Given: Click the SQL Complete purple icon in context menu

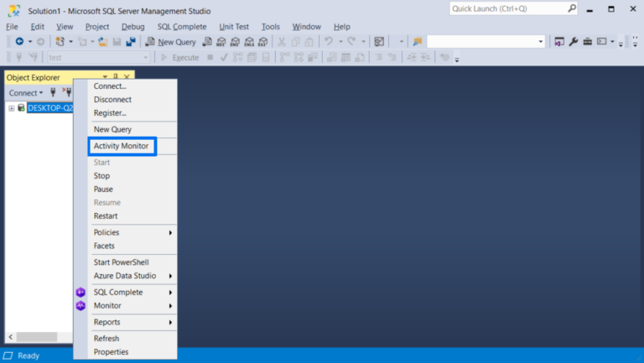Looking at the screenshot, I should tap(80, 293).
